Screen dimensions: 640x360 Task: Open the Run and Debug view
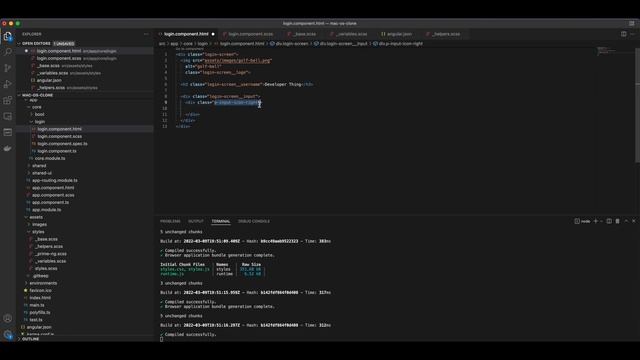[x=7, y=84]
